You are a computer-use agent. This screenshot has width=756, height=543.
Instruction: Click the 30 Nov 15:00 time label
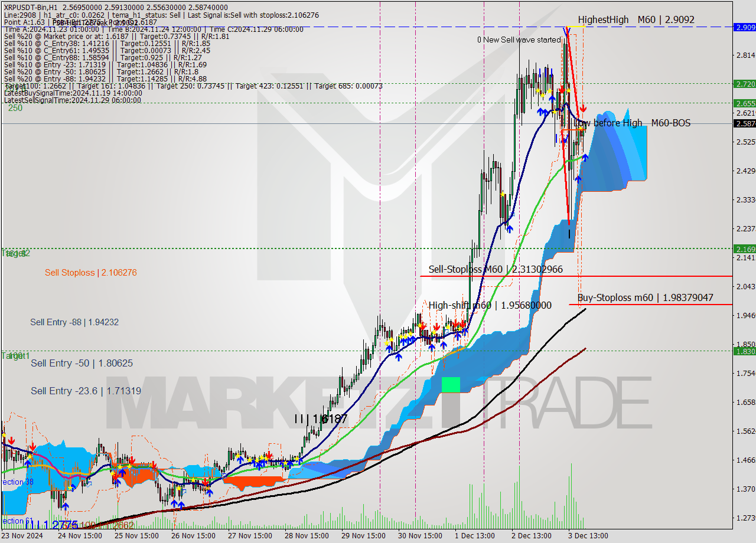click(420, 536)
